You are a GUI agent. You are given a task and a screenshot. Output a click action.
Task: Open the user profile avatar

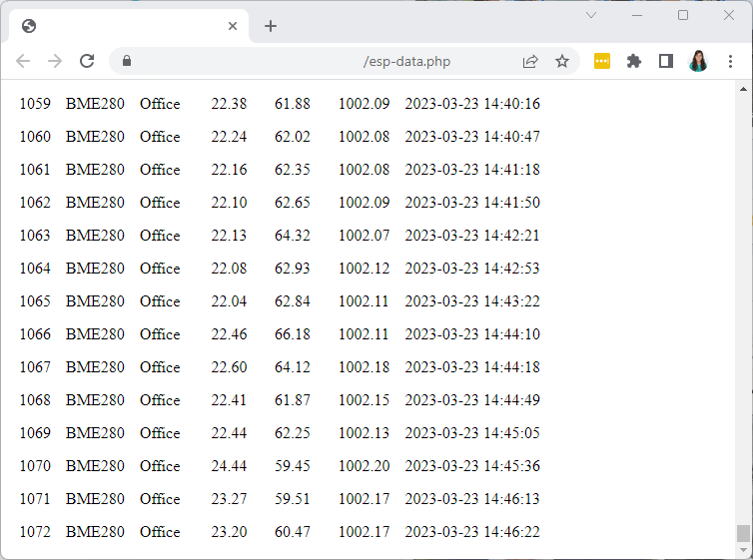pyautogui.click(x=698, y=61)
